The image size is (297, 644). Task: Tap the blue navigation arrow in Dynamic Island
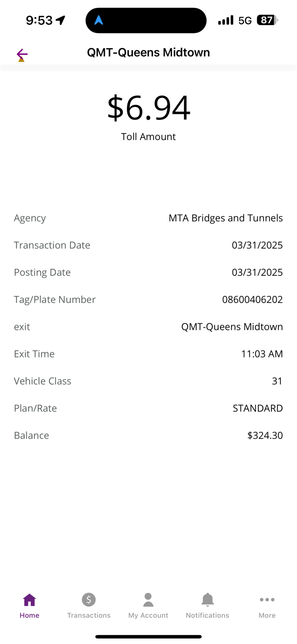[99, 20]
